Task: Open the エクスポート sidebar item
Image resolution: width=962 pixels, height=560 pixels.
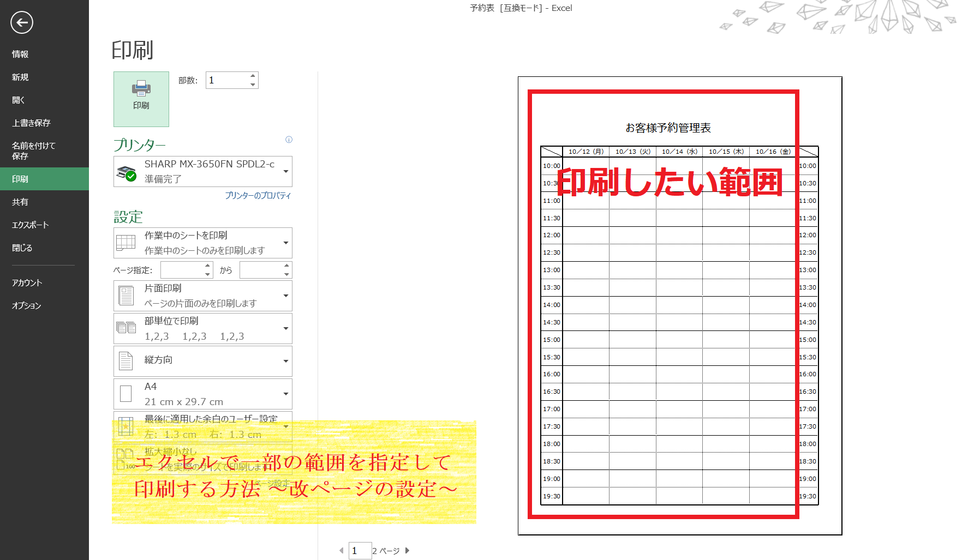Action: click(44, 225)
